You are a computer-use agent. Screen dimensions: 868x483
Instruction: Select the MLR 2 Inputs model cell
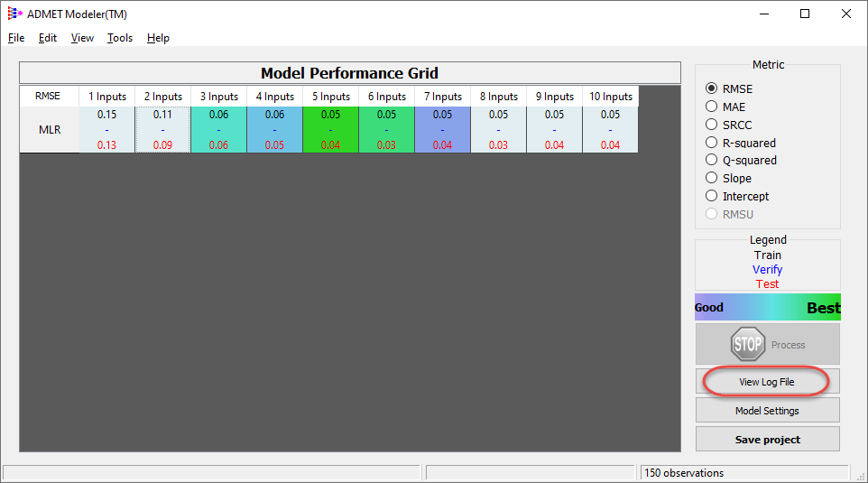[x=162, y=130]
